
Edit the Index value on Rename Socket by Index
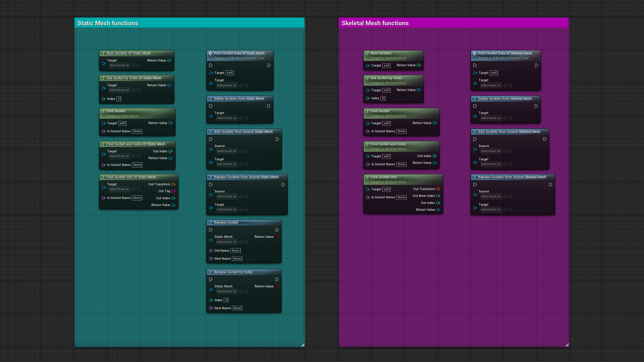point(226,300)
